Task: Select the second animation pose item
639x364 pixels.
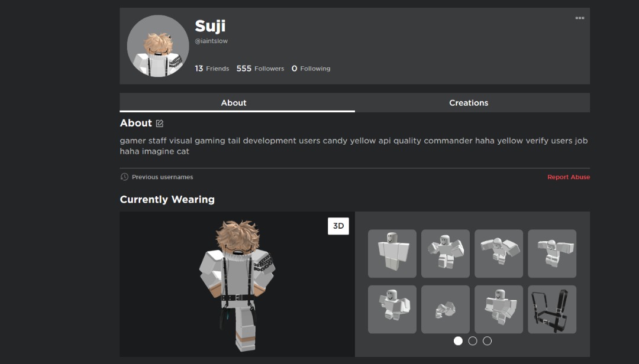Action: pyautogui.click(x=445, y=253)
